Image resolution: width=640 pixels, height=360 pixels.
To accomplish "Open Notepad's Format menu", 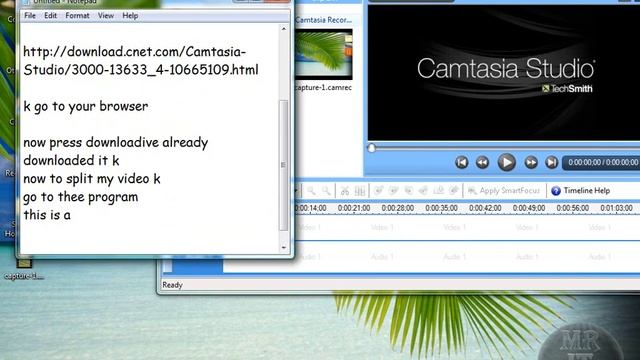I will coord(77,16).
